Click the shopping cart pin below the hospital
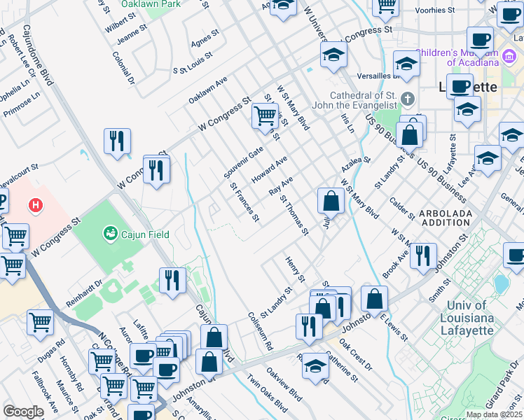The image size is (524, 420). click(15, 239)
